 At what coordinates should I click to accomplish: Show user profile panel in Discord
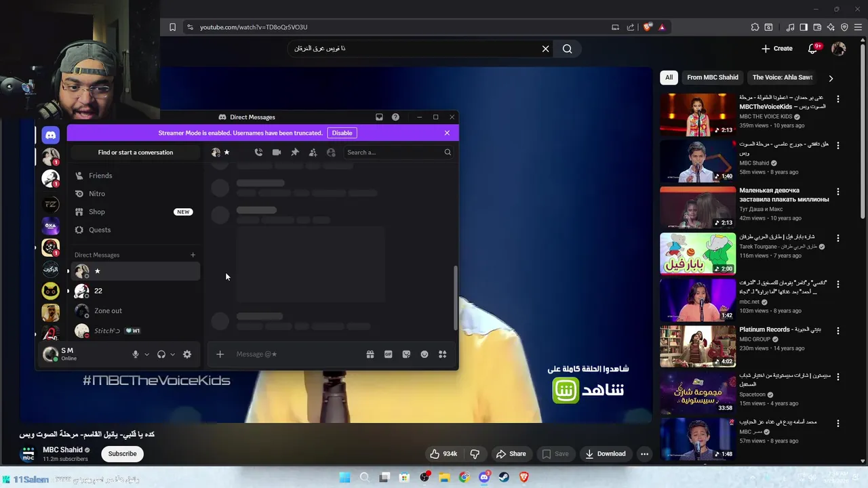click(331, 152)
